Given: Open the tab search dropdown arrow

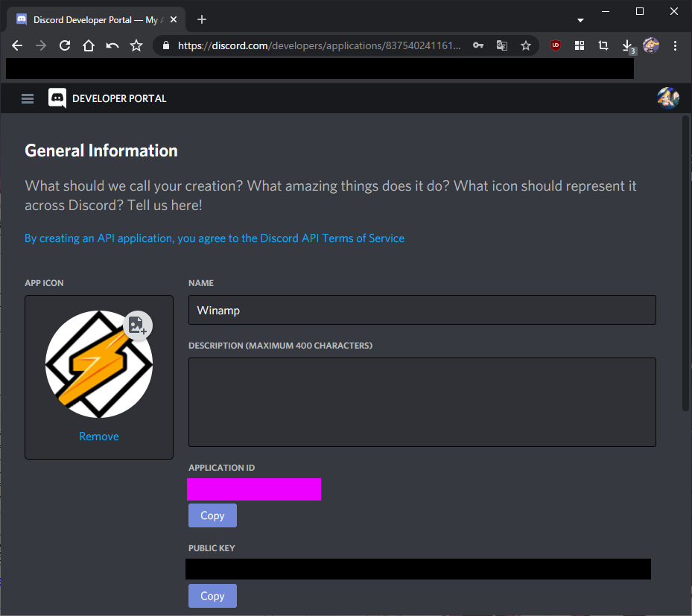Looking at the screenshot, I should (580, 20).
